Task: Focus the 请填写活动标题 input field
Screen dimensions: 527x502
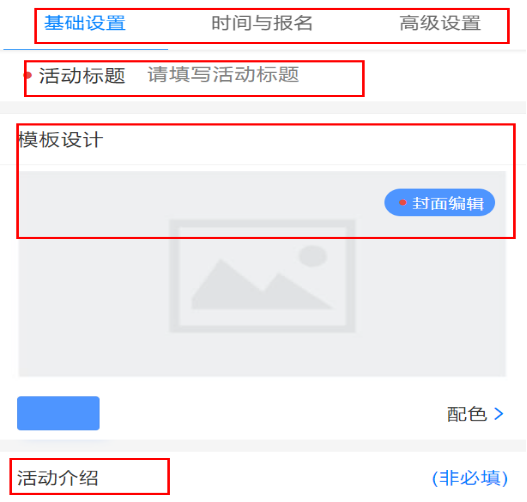Action: tap(223, 74)
